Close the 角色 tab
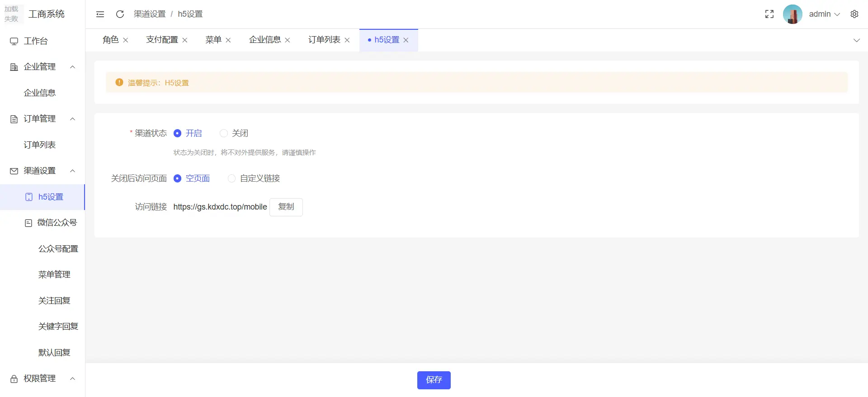 126,40
